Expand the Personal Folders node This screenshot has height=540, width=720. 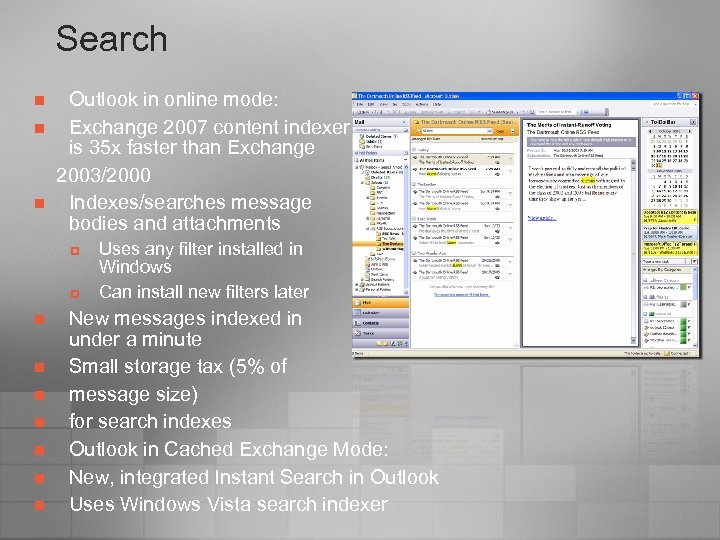(x=356, y=290)
